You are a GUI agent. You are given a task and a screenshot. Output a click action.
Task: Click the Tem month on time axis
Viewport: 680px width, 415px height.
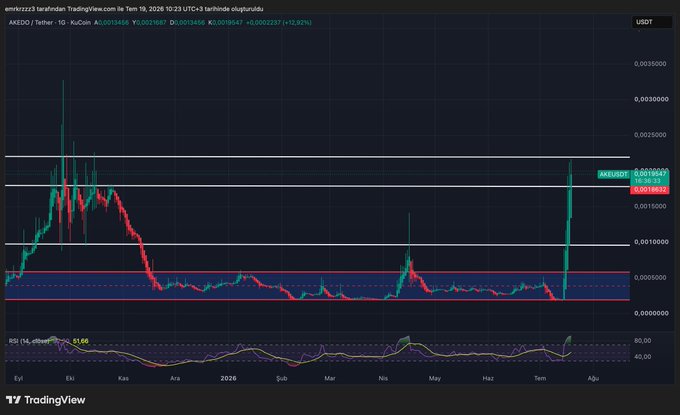click(540, 379)
